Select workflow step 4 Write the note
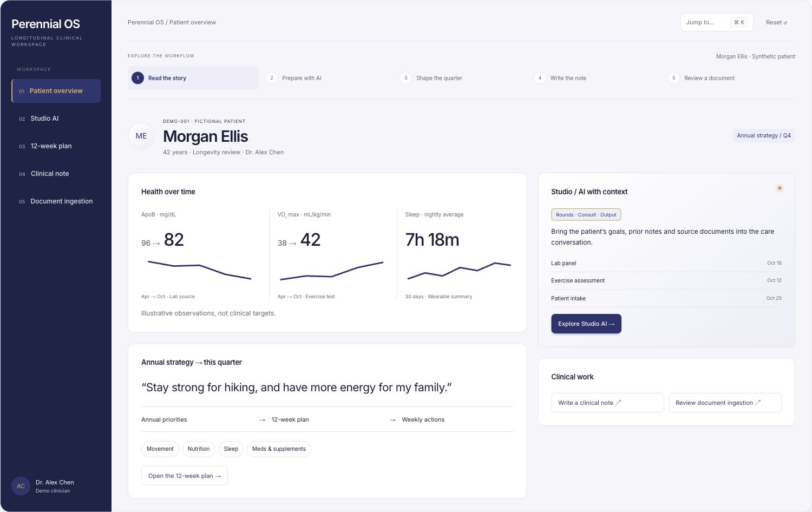Screen dimensions: 812x512 [x=595, y=78]
